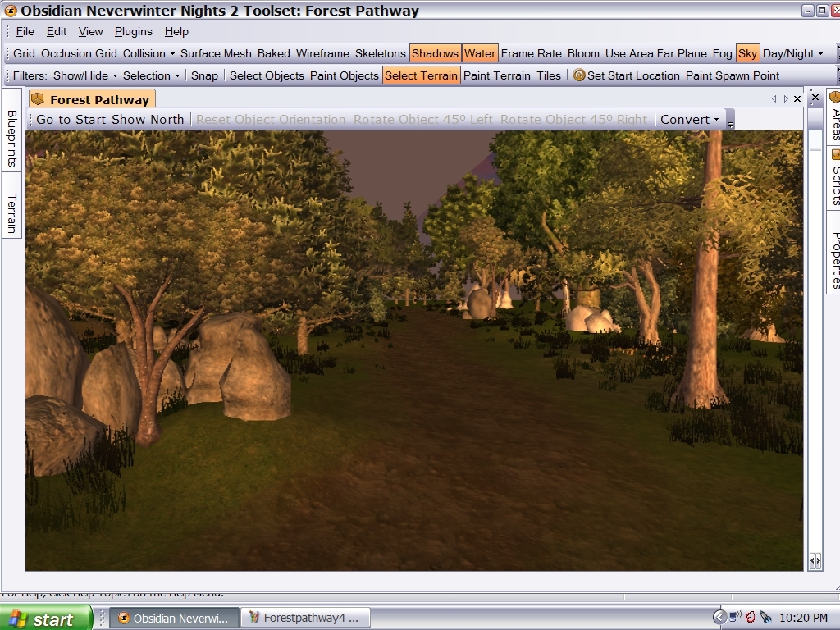Click the splitter arrows icon bottom right
This screenshot has width=840, height=630.
pos(815,560)
